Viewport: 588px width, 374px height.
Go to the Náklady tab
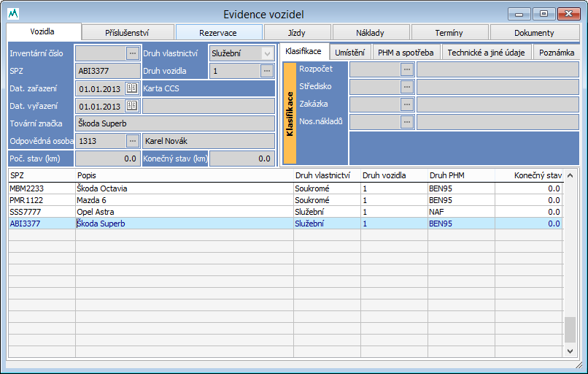tap(370, 33)
